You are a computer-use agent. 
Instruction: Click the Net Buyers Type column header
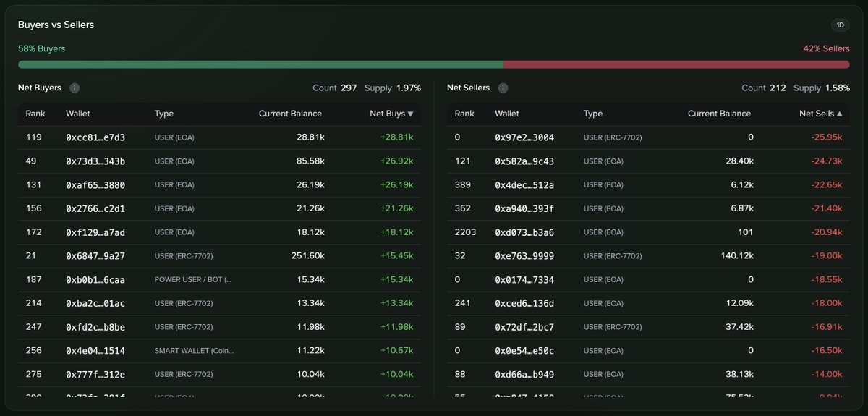click(x=164, y=114)
